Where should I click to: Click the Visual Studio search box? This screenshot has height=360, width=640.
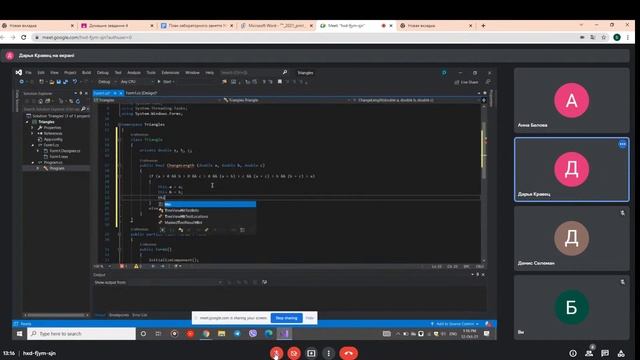coord(253,73)
